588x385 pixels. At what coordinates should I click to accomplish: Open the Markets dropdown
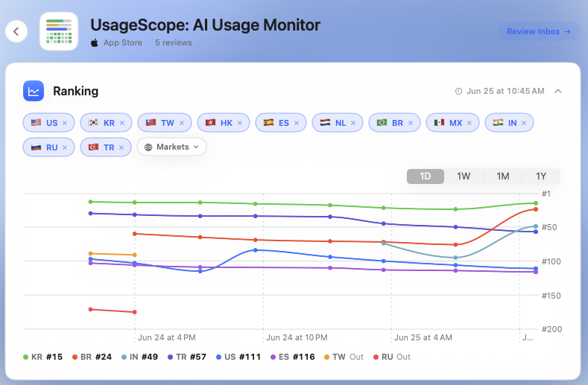coord(171,147)
